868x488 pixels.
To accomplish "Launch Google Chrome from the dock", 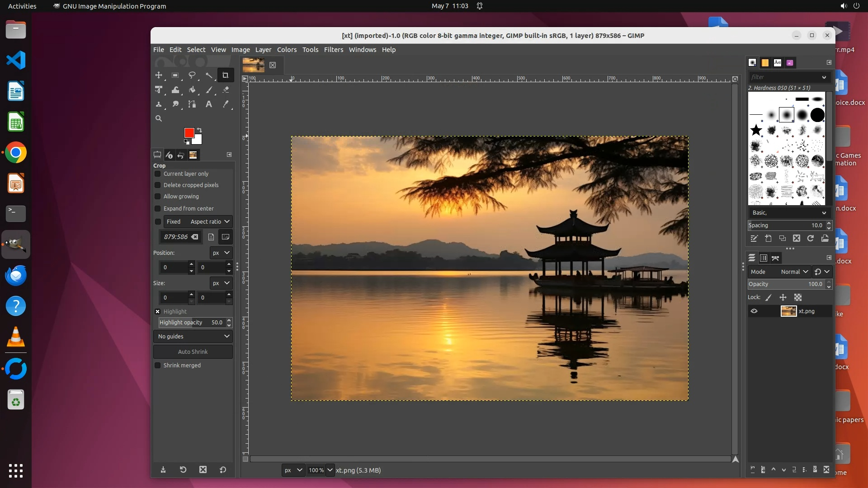I will pyautogui.click(x=16, y=153).
